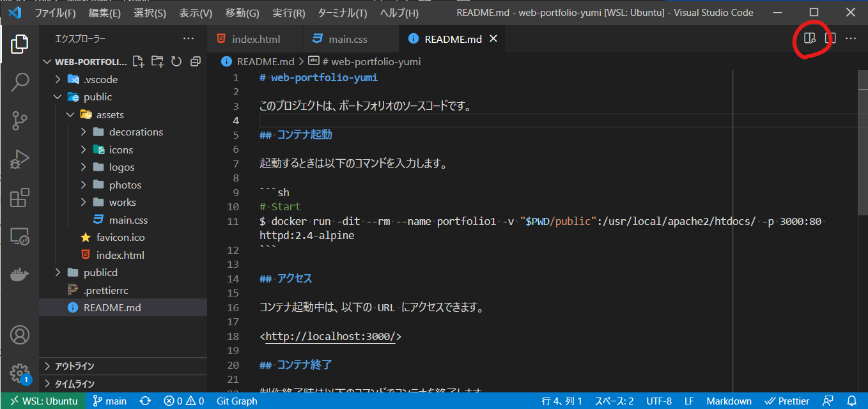Open preview to the side
Viewport: 868px width, 409px height.
(x=810, y=38)
